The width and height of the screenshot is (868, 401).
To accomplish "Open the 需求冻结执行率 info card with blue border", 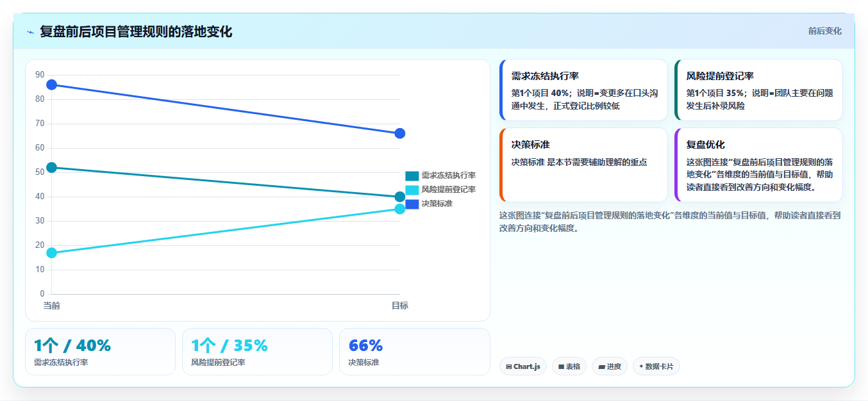I will click(583, 90).
